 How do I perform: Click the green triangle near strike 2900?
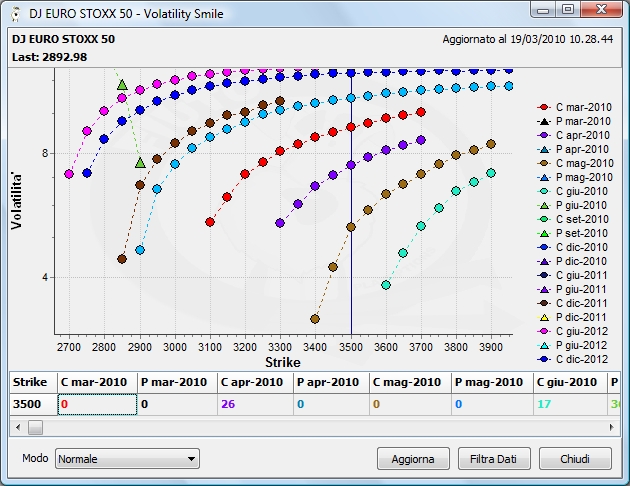[140, 163]
